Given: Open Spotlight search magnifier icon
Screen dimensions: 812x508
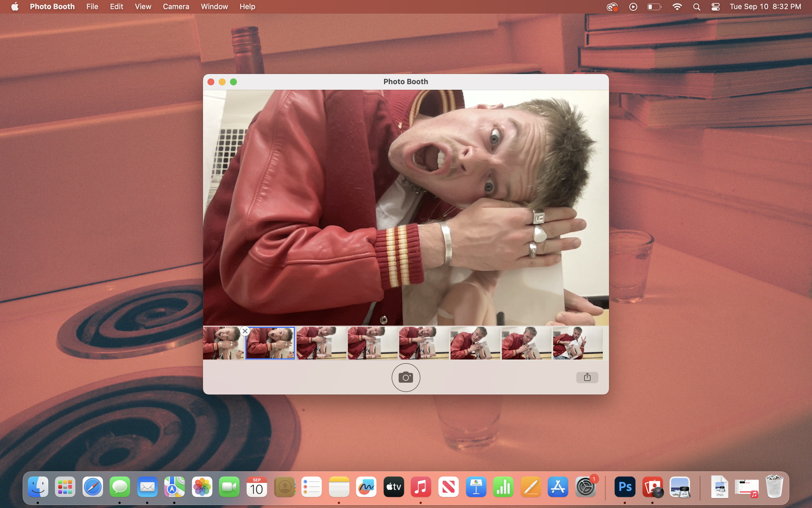Looking at the screenshot, I should (x=696, y=7).
